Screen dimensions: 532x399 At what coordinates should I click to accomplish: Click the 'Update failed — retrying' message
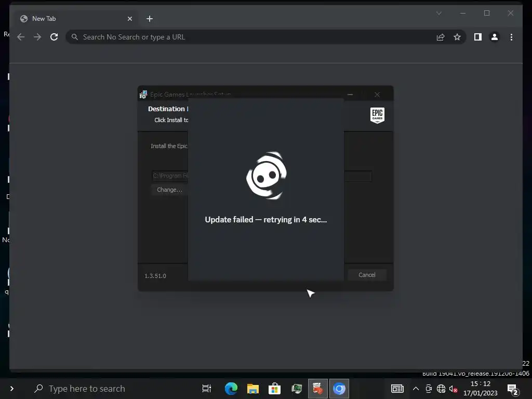[x=266, y=220]
